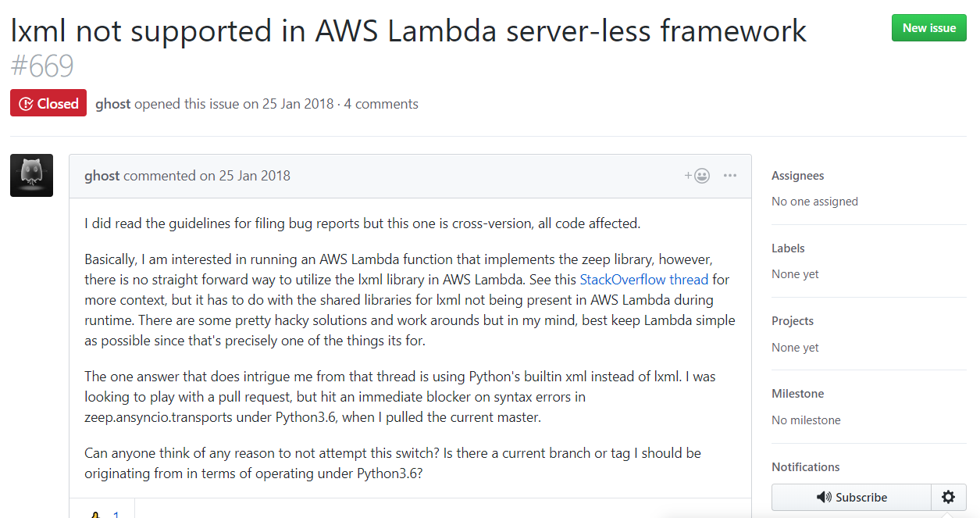Click ghost username in comment header
This screenshot has height=518, width=980.
102,176
